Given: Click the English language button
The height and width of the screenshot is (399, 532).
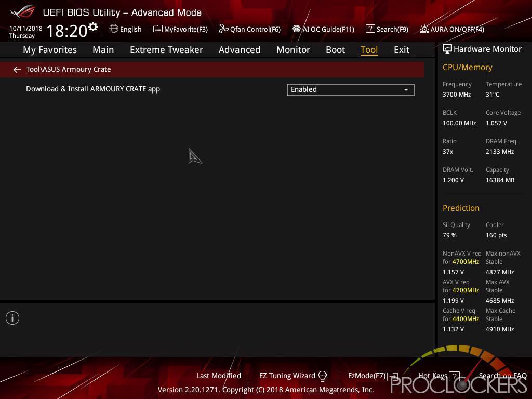Looking at the screenshot, I should (x=126, y=29).
